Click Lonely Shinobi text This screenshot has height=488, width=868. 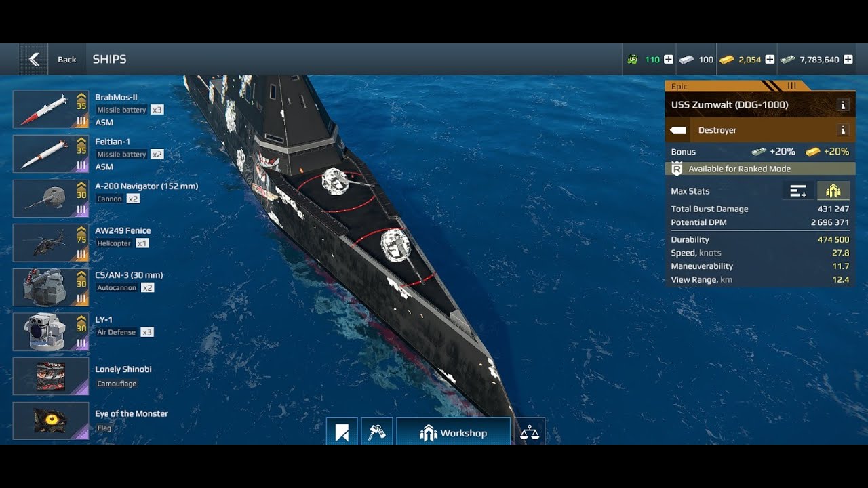123,369
